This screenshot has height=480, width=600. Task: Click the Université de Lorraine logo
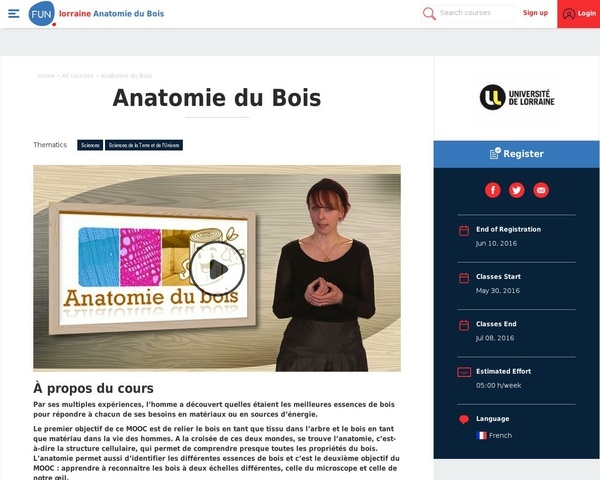pos(517,97)
